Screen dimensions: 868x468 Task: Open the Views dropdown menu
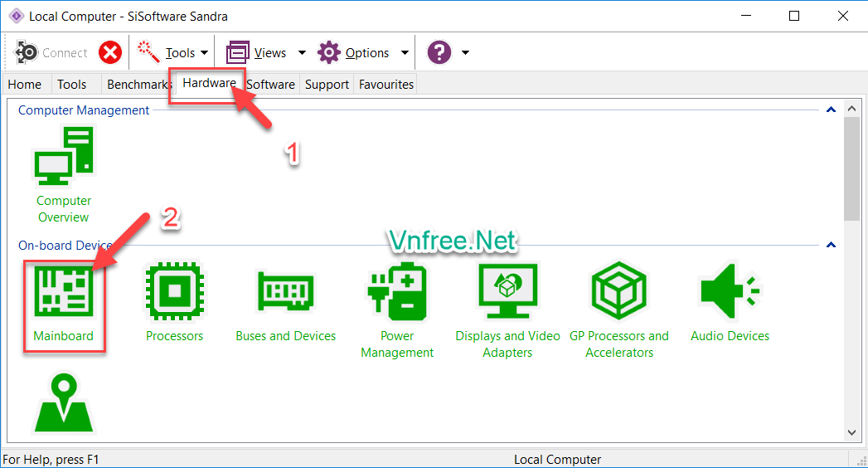[x=302, y=53]
